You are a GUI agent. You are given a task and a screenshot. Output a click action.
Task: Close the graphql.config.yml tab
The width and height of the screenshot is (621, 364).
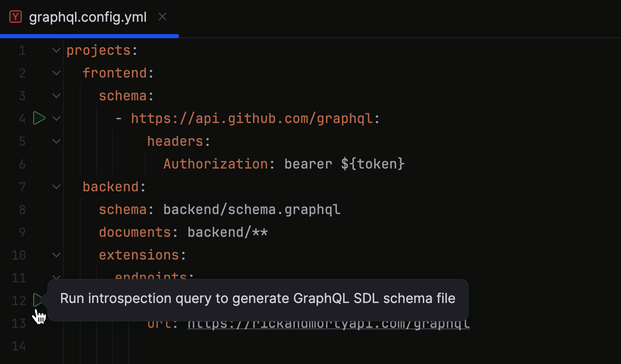162,16
